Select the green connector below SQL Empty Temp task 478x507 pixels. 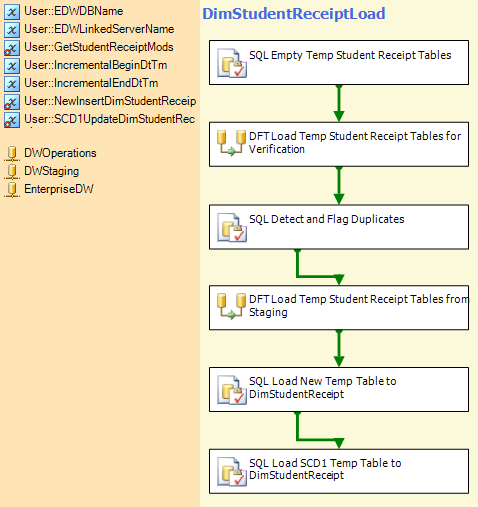point(339,103)
